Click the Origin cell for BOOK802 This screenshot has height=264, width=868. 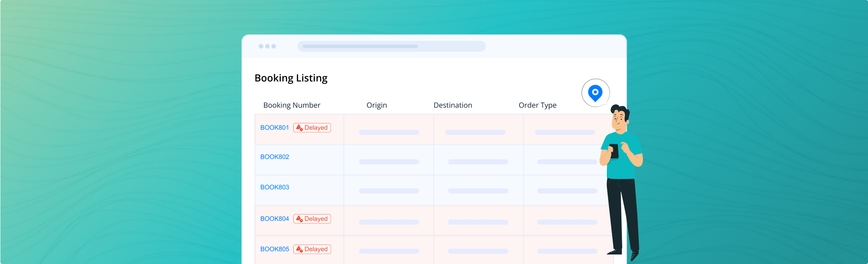point(389,162)
